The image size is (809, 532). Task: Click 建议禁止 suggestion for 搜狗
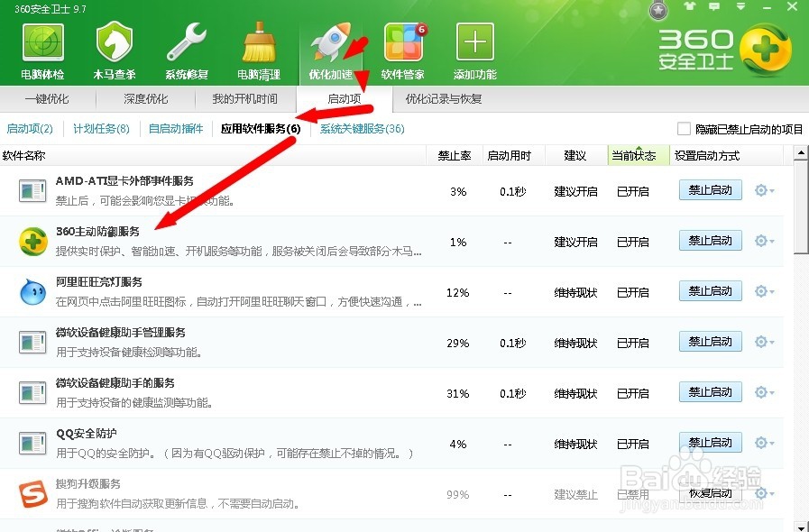[575, 494]
